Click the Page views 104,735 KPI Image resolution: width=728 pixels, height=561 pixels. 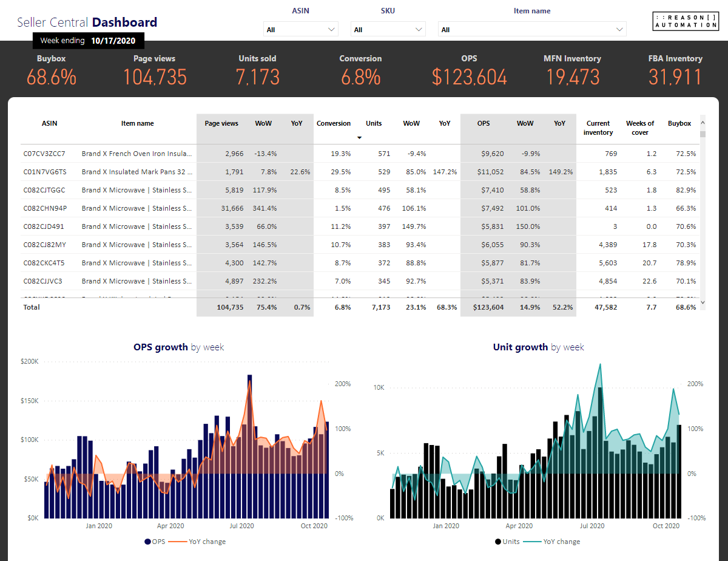(x=155, y=70)
